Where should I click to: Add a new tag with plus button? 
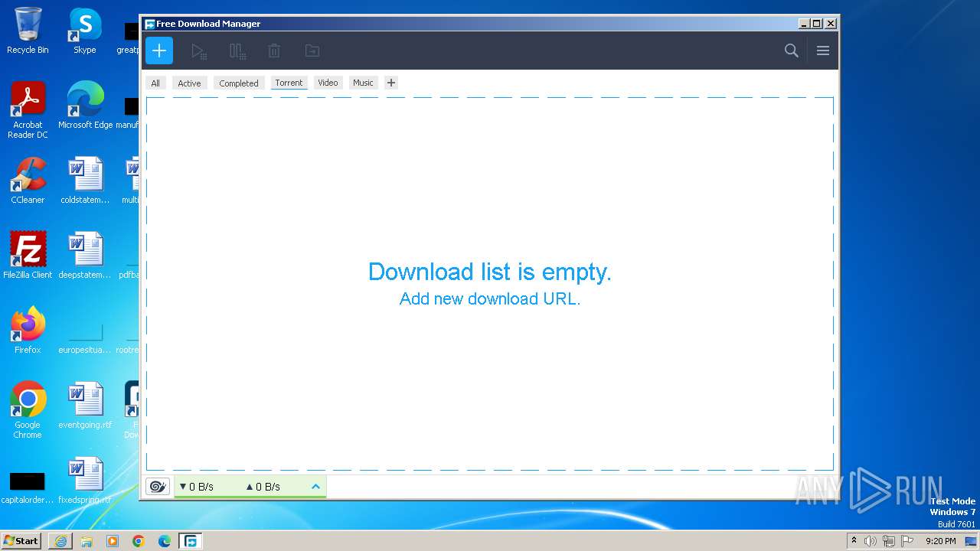391,83
